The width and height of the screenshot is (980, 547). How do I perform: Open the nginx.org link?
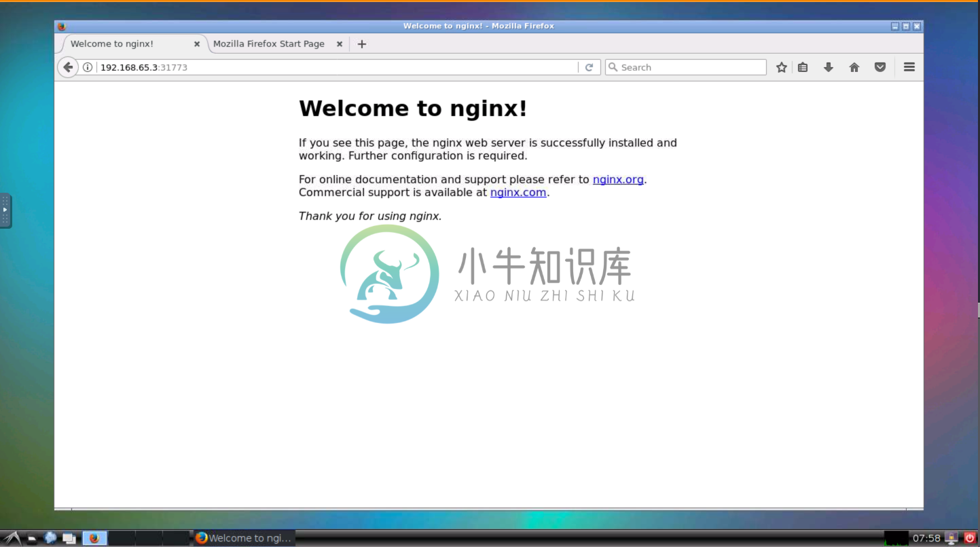(x=618, y=180)
